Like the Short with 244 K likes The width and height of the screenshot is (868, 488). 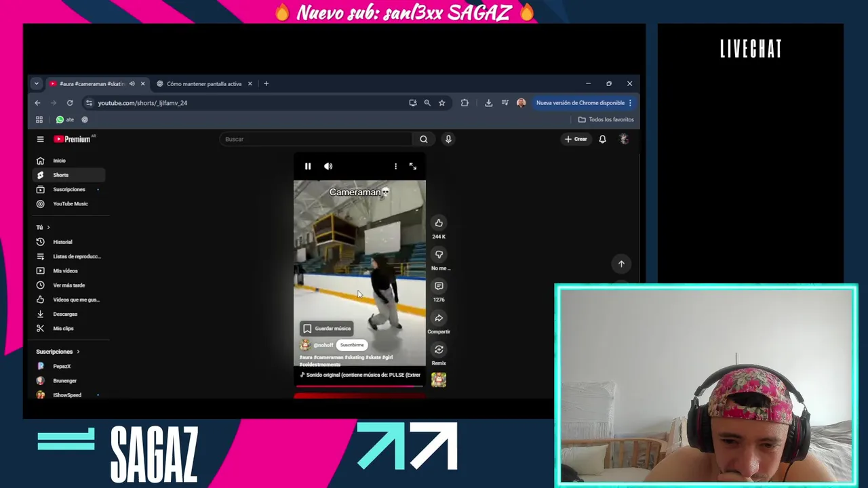(x=439, y=223)
